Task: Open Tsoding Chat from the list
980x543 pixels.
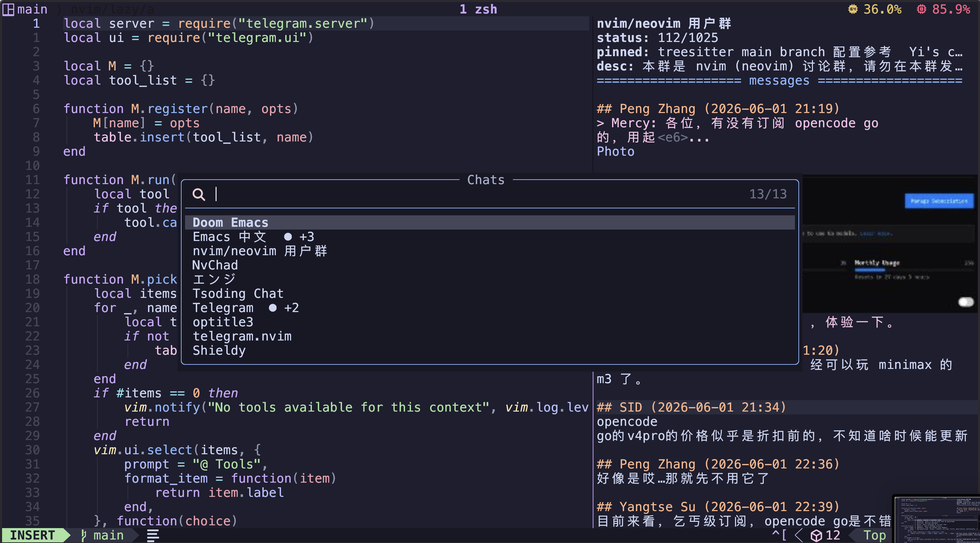Action: pyautogui.click(x=490, y=294)
